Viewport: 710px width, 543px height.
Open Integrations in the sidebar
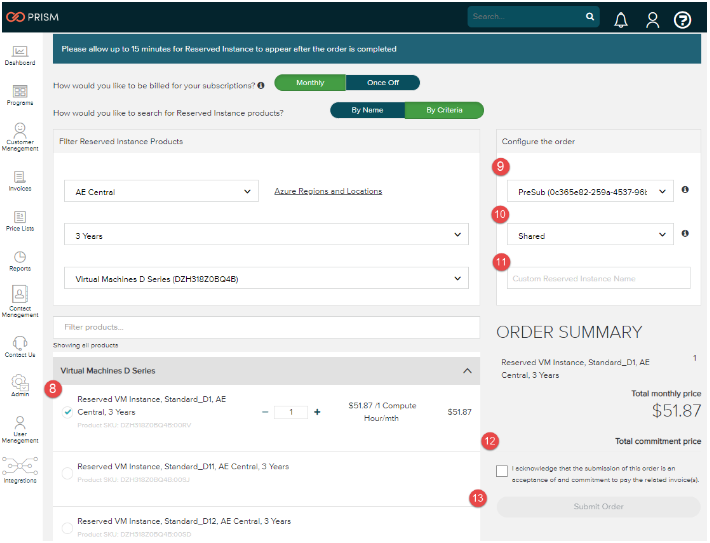[20, 469]
